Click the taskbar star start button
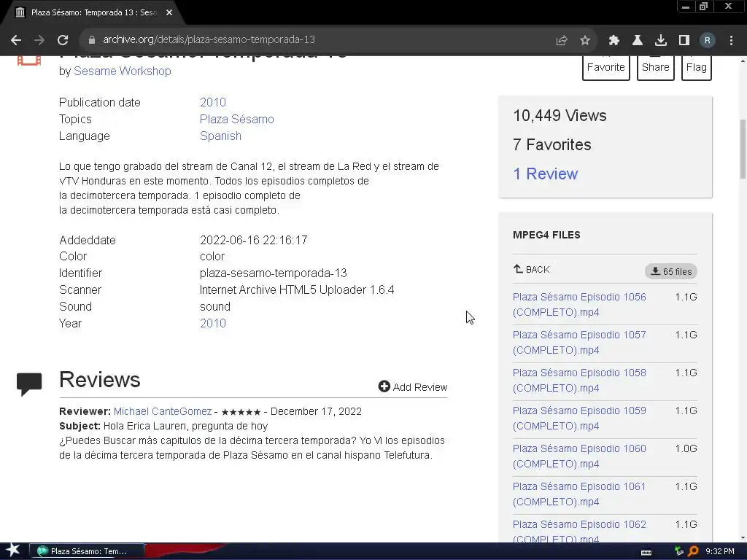747x560 pixels. tap(12, 551)
